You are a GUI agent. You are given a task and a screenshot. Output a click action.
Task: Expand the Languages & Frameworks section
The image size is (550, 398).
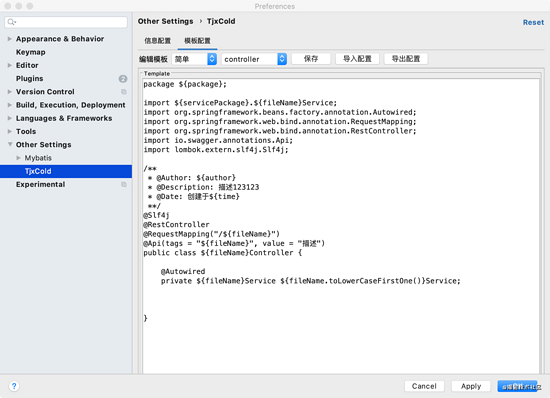[10, 118]
